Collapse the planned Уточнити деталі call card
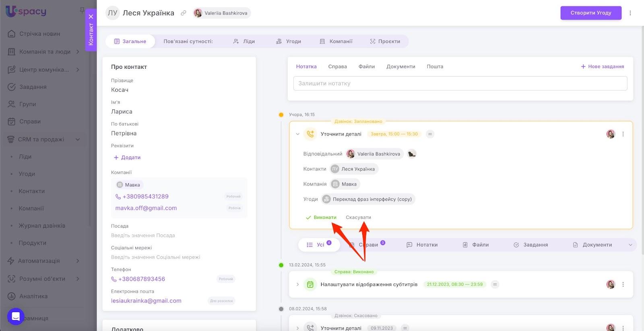Screen dimensions: 644x331 click(x=297, y=134)
